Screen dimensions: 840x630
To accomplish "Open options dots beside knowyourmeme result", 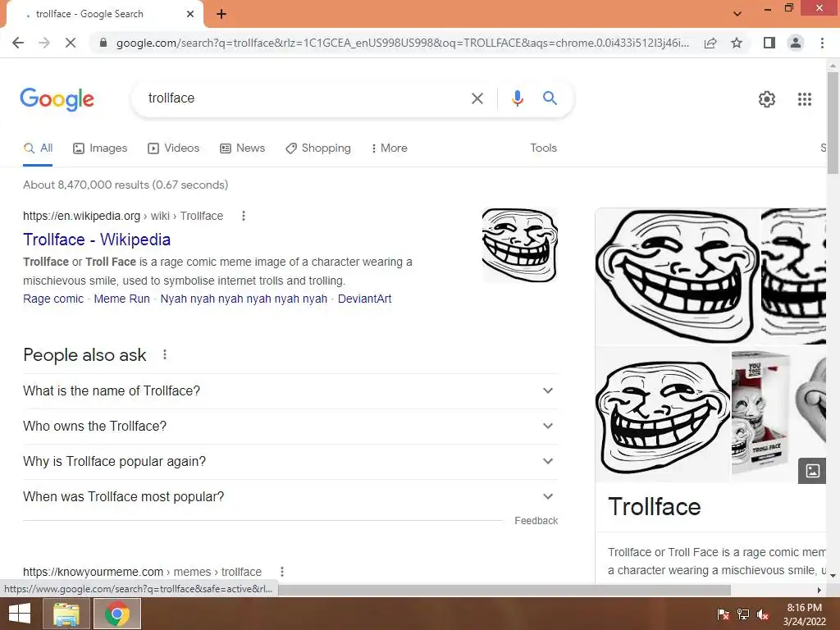I will tap(282, 572).
